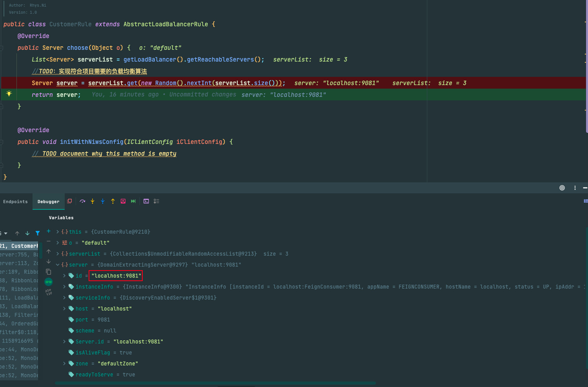
Task: Click the Hide tool window minus icon
Action: point(585,188)
